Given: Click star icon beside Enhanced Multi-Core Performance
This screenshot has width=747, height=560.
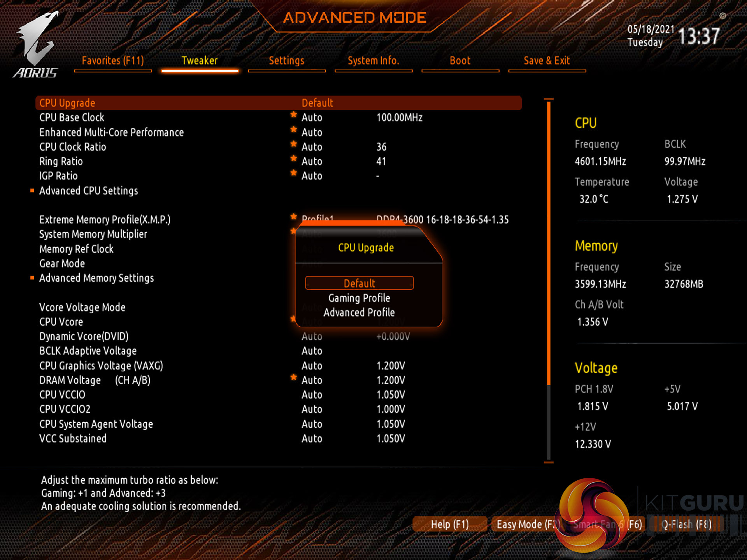Looking at the screenshot, I should (294, 129).
